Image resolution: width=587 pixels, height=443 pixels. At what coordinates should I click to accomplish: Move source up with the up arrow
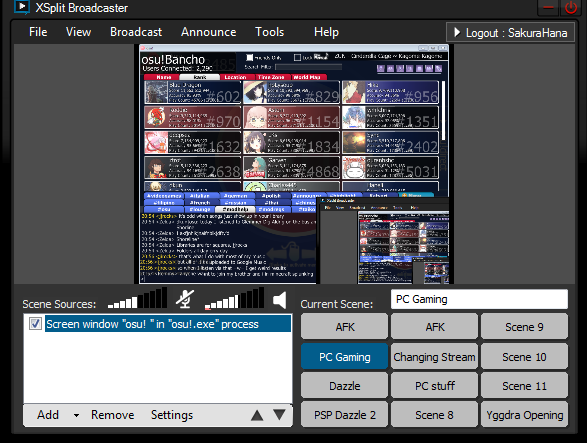pyautogui.click(x=257, y=415)
